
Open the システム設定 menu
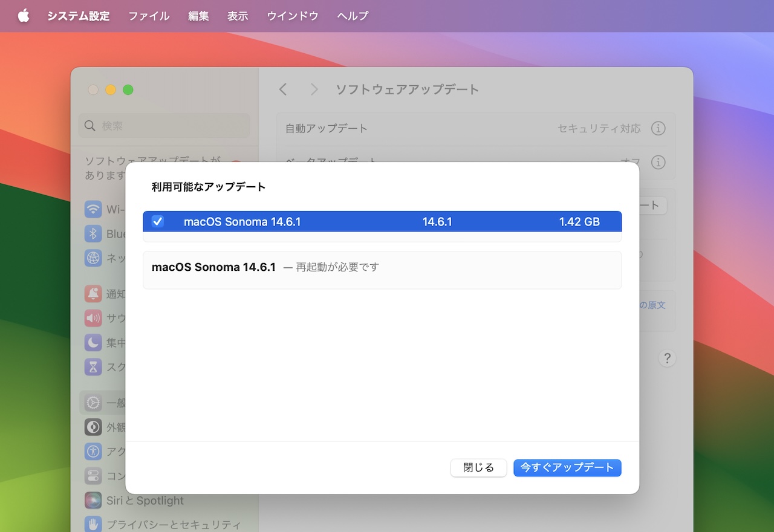pos(79,16)
